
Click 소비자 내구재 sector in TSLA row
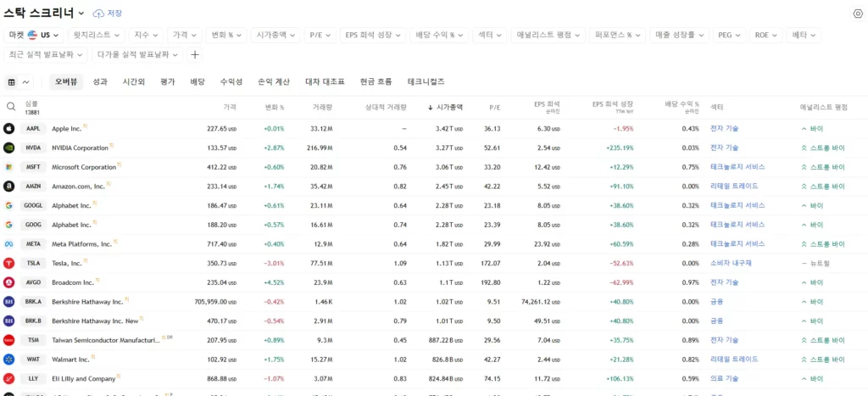[731, 263]
